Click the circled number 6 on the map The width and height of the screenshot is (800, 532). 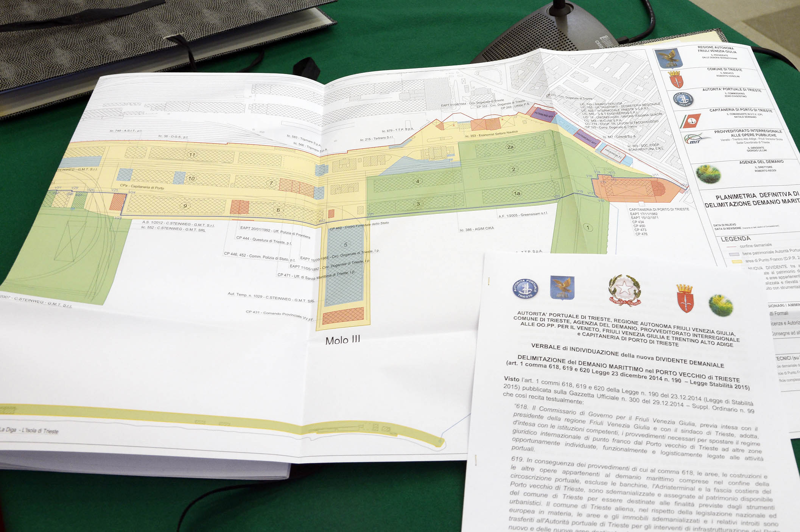278,210
